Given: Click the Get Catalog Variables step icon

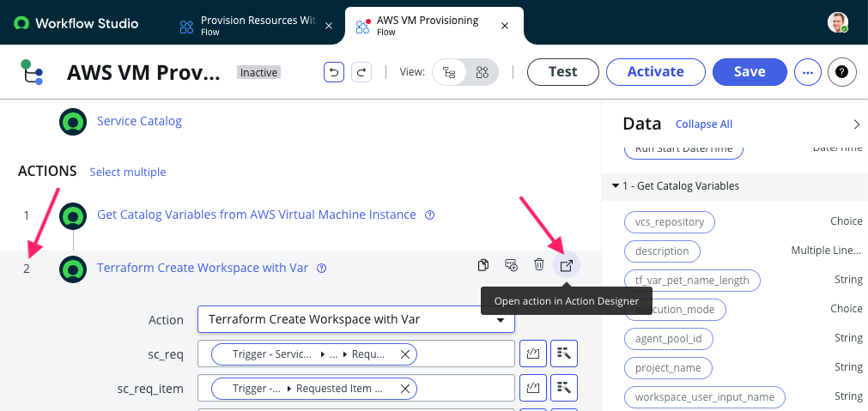Looking at the screenshot, I should [73, 215].
